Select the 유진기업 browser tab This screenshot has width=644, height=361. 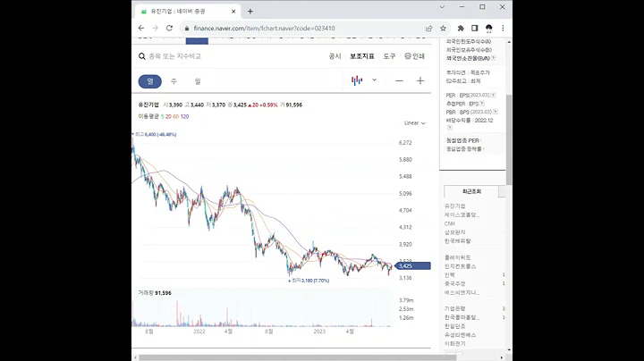[188, 12]
